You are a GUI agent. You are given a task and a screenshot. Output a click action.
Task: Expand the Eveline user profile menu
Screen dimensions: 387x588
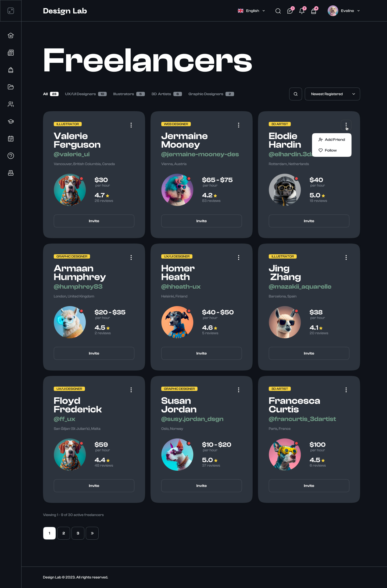(x=344, y=11)
